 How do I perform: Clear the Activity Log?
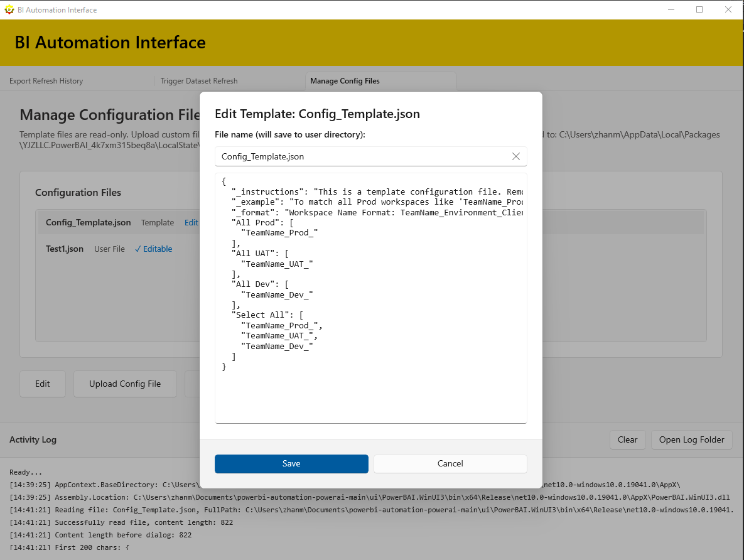[627, 439]
